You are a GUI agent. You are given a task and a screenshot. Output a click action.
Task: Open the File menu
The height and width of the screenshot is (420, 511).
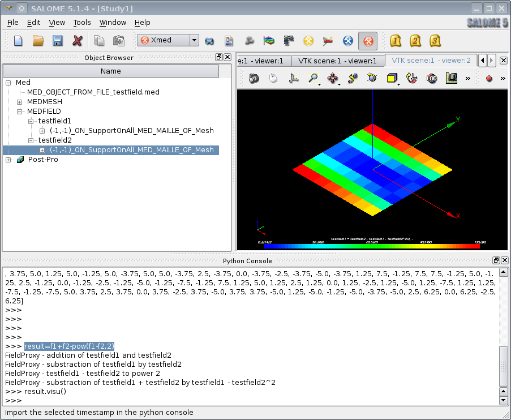[12, 23]
